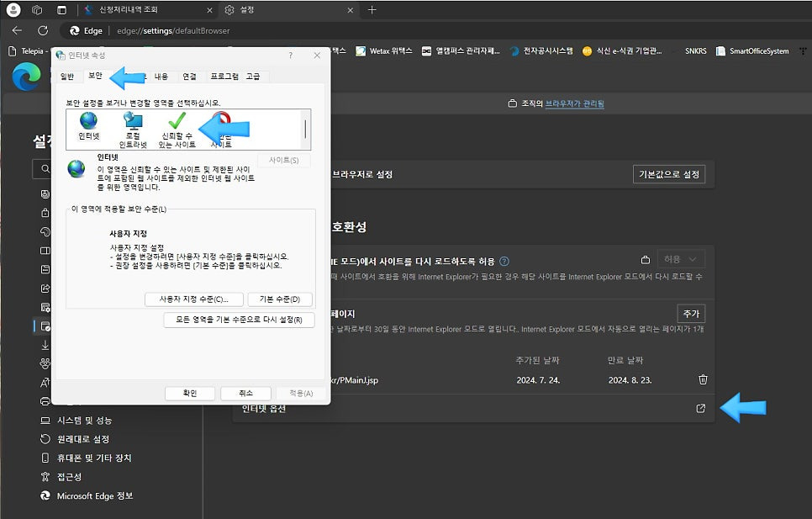Confirm with the 확인 button
The image size is (812, 519).
(189, 393)
